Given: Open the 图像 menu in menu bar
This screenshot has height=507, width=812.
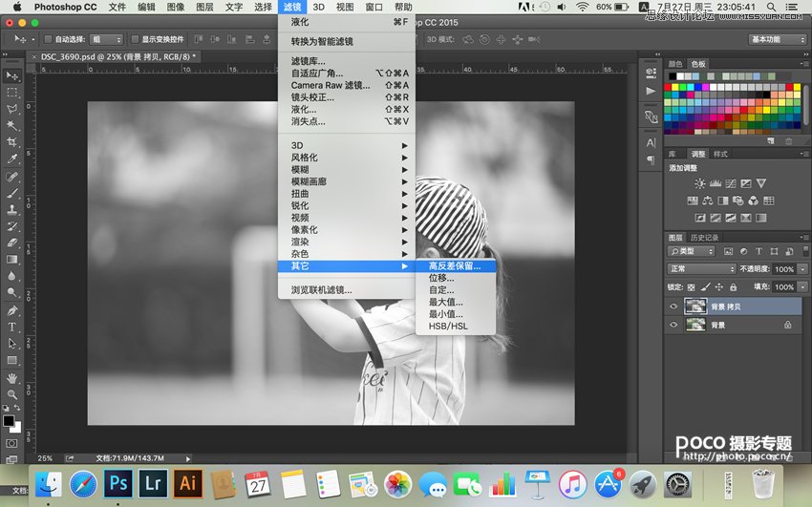Looking at the screenshot, I should click(x=176, y=7).
